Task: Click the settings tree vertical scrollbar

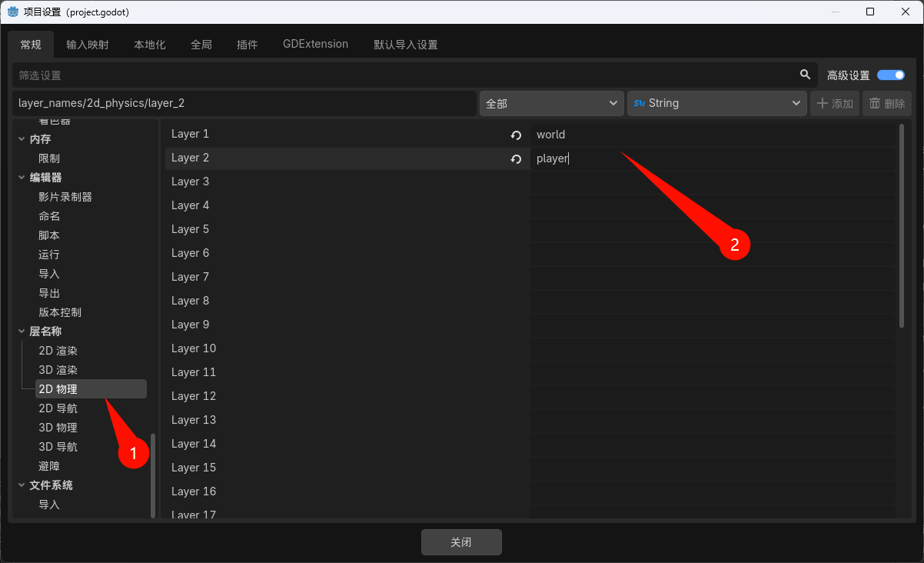Action: [x=152, y=475]
